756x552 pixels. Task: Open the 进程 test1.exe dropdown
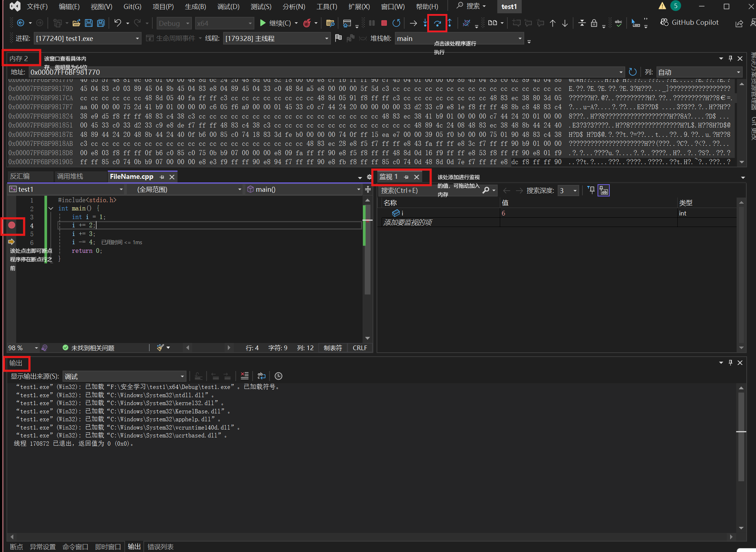point(137,38)
